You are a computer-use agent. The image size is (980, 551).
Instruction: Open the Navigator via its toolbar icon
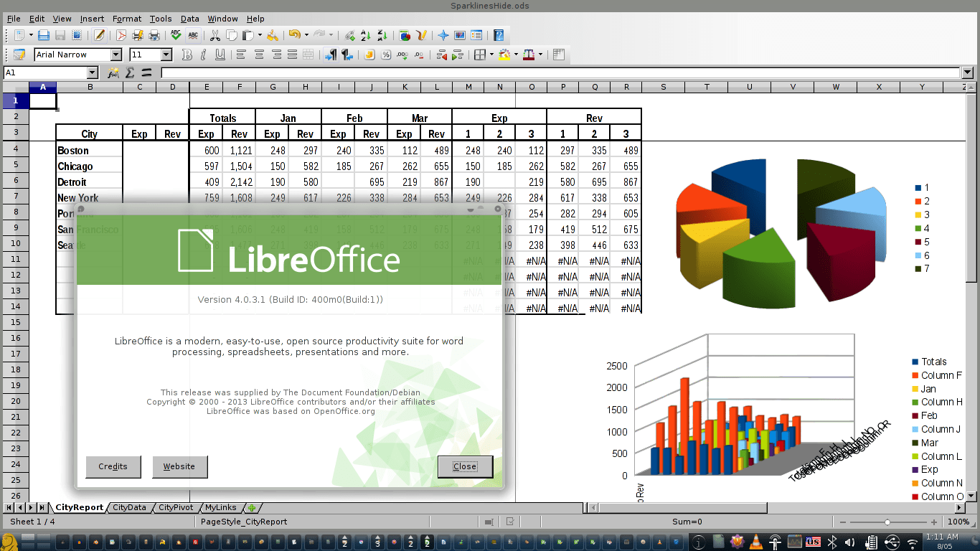point(443,34)
